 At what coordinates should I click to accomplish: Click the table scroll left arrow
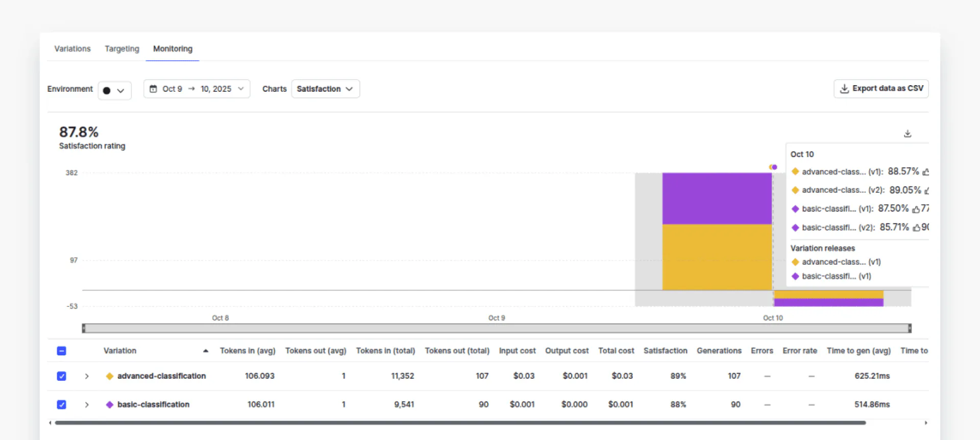tap(50, 423)
